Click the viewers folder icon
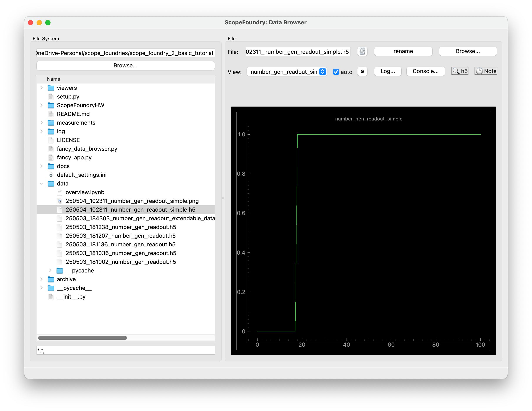This screenshot has width=532, height=411. click(x=51, y=88)
